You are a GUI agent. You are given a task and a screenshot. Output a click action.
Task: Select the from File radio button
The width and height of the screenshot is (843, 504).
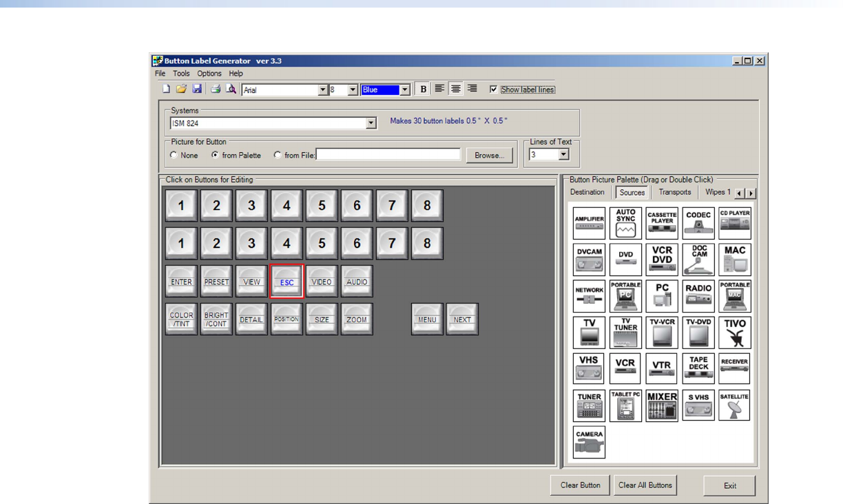(x=278, y=156)
